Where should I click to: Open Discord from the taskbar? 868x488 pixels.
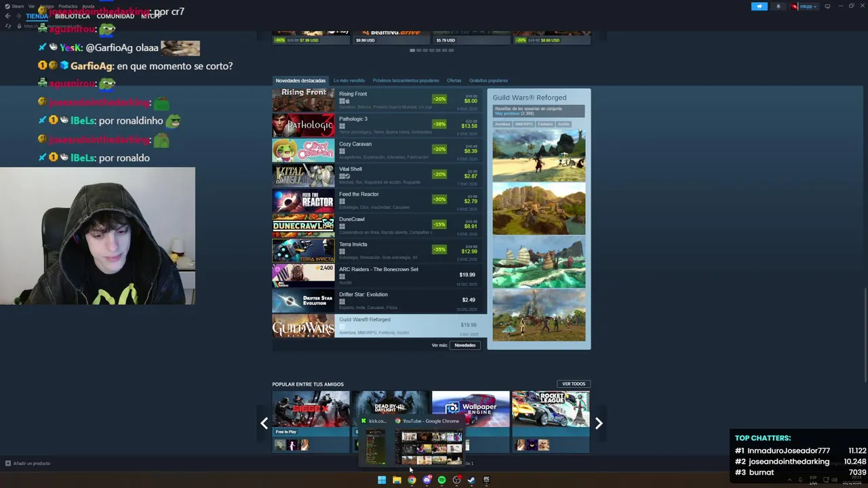[x=427, y=480]
